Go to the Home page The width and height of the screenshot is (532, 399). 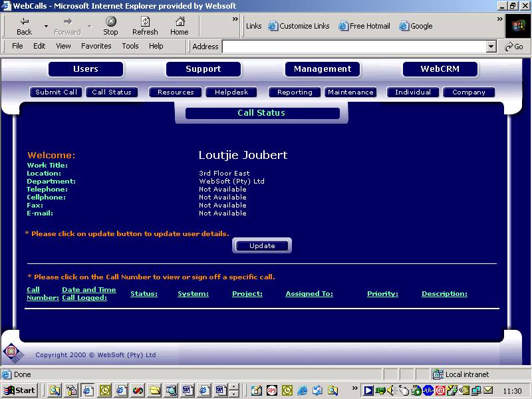click(x=180, y=26)
